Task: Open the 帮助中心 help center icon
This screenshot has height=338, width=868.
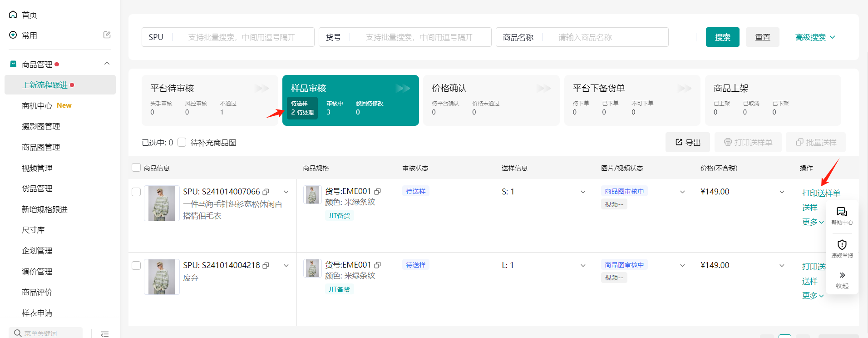Action: click(842, 215)
